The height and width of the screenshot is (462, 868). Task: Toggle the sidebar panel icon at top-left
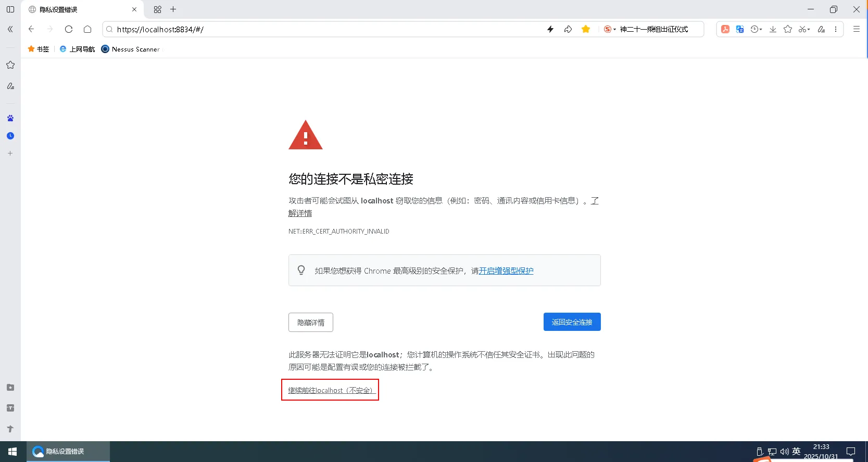point(10,9)
